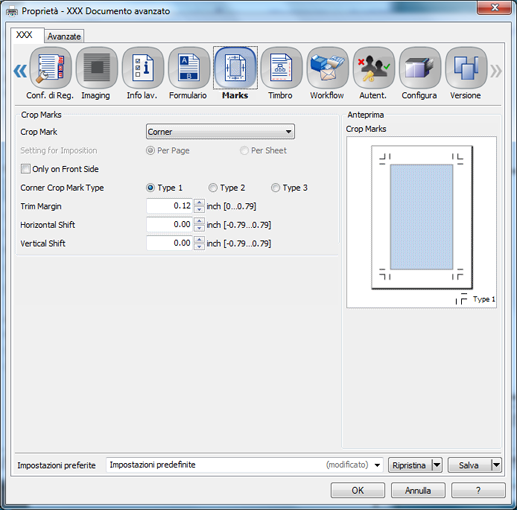The image size is (517, 510).
Task: Select Per Page imposition option
Action: [x=150, y=151]
